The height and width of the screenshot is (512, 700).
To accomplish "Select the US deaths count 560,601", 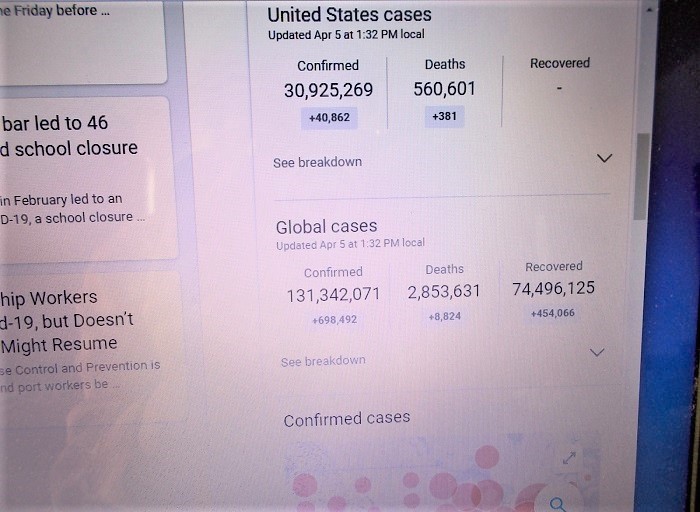I will (445, 89).
